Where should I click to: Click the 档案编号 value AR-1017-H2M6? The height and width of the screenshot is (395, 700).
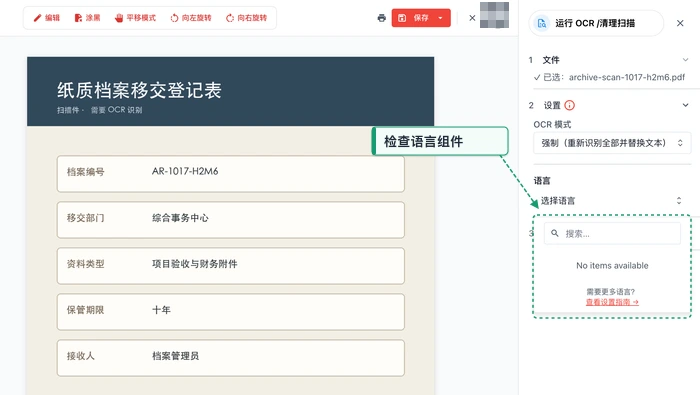coord(185,171)
